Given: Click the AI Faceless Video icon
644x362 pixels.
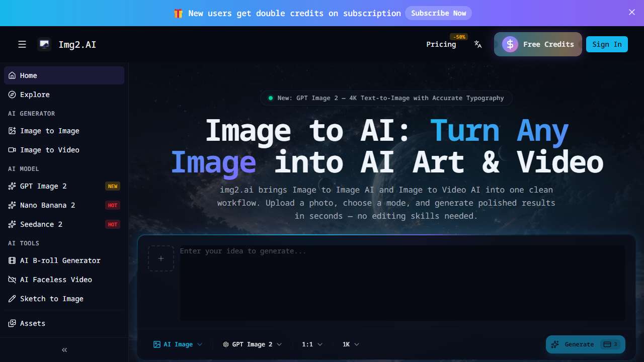Looking at the screenshot, I should tap(12, 280).
